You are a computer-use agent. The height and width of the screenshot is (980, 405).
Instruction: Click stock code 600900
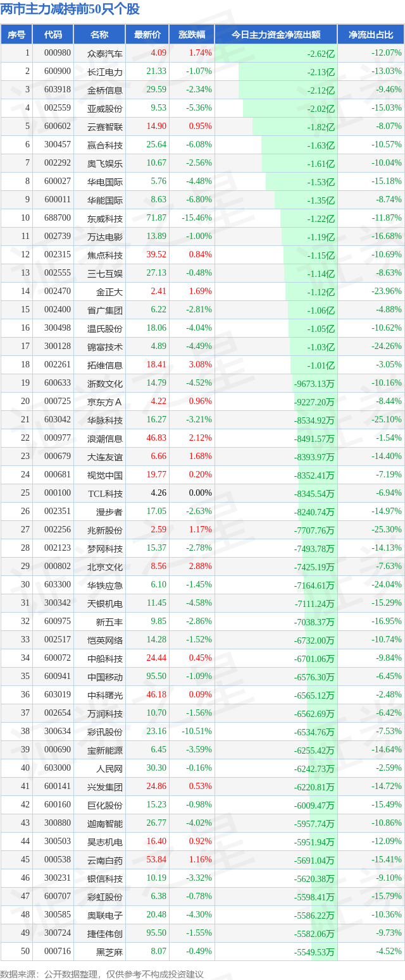tap(58, 71)
